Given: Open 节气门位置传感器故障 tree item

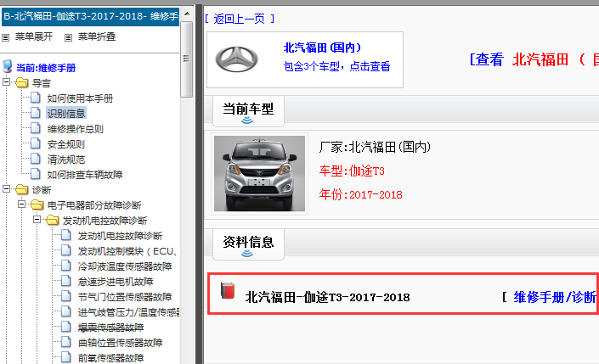Looking at the screenshot, I should (125, 297).
